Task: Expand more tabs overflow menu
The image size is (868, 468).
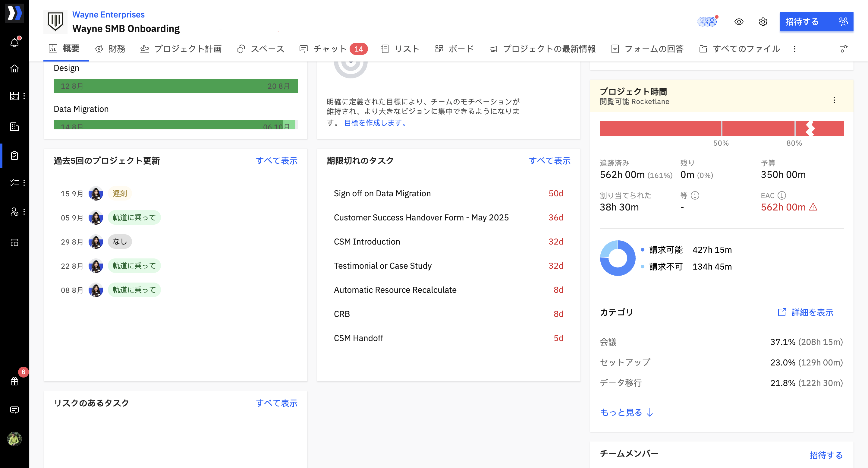Action: [794, 49]
